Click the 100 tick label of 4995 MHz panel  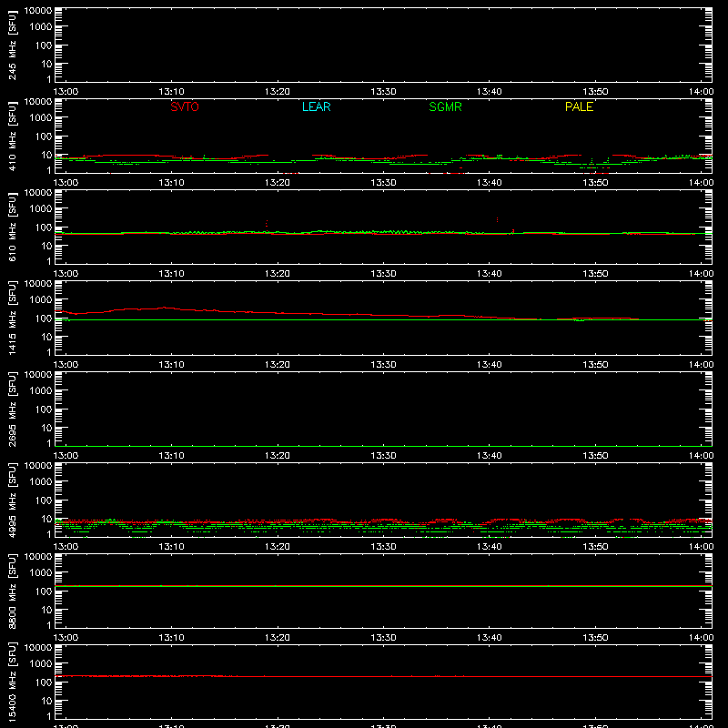44,500
